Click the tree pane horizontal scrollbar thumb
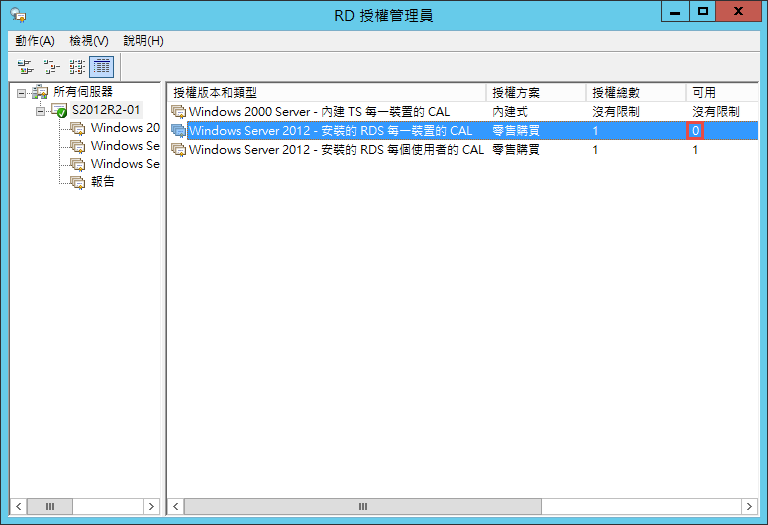Viewport: 768px width, 525px height. point(50,506)
